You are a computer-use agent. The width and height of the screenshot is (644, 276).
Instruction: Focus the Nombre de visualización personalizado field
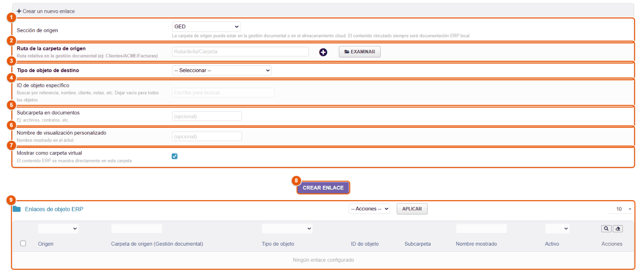207,136
